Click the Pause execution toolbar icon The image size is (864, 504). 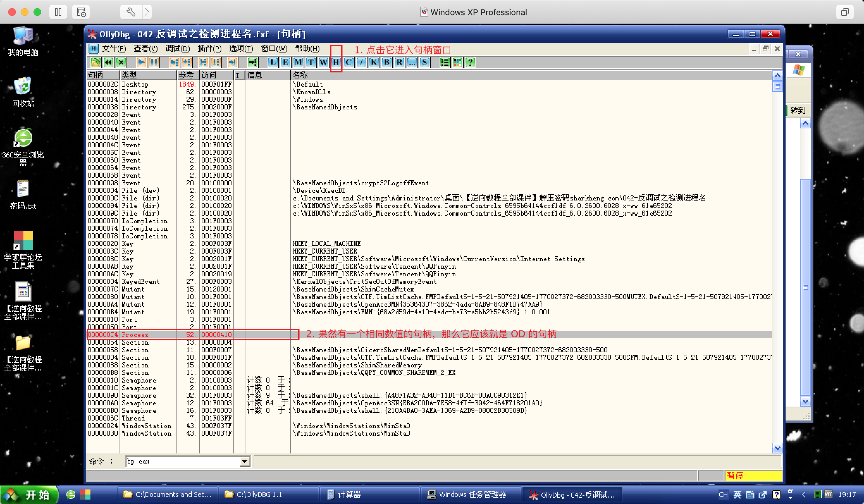pos(154,62)
